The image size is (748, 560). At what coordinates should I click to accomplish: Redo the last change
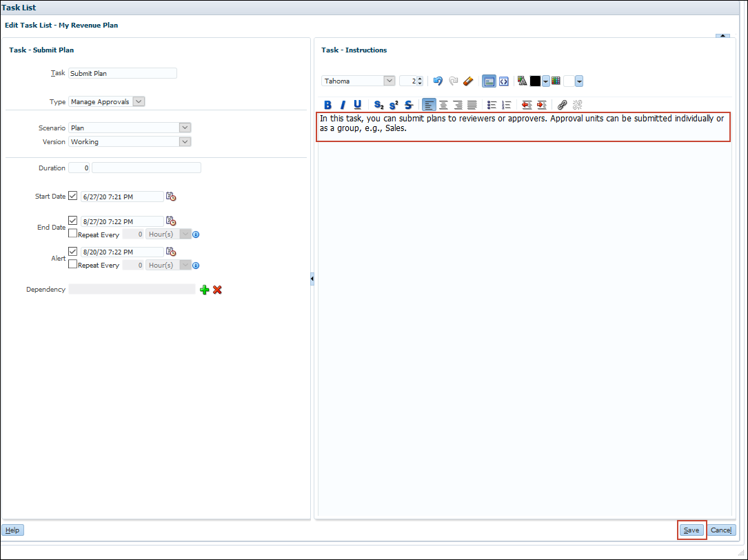(454, 81)
